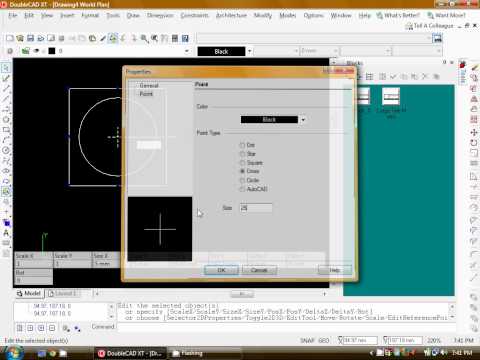Click the toolbar Black pen color box
This screenshot has height=360, width=480.
coord(221,51)
